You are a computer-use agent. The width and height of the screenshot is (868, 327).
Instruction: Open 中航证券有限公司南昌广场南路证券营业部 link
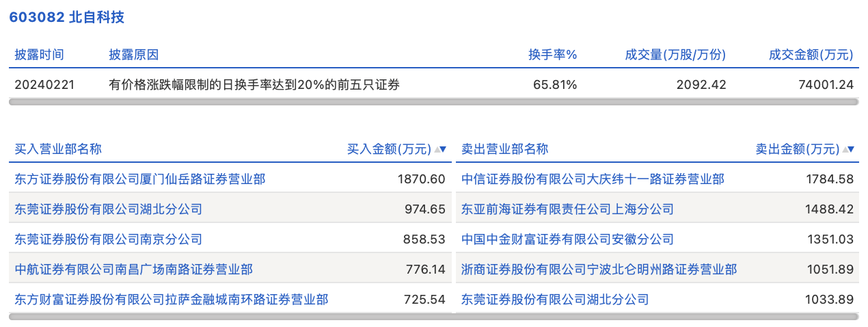pos(133,270)
